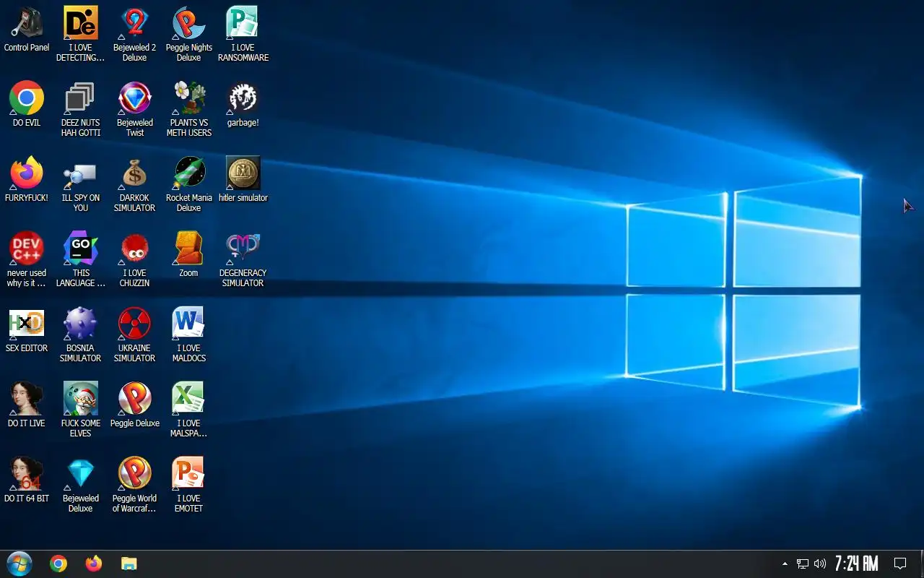The width and height of the screenshot is (924, 578).
Task: Open the Action Center notification icon
Action: pyautogui.click(x=900, y=564)
